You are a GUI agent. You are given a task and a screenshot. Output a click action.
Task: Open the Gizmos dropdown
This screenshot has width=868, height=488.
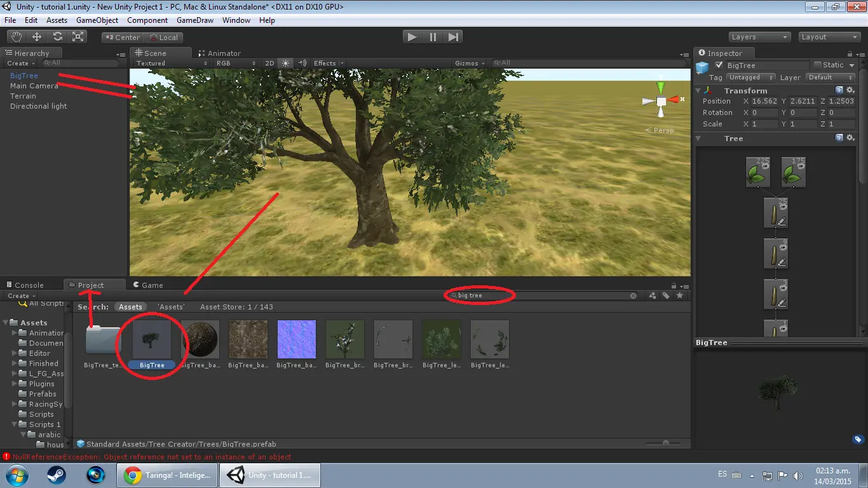(470, 63)
